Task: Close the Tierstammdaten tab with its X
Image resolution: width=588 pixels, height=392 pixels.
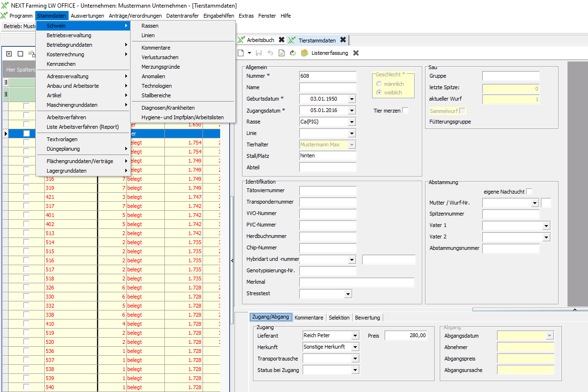Action: pos(343,40)
